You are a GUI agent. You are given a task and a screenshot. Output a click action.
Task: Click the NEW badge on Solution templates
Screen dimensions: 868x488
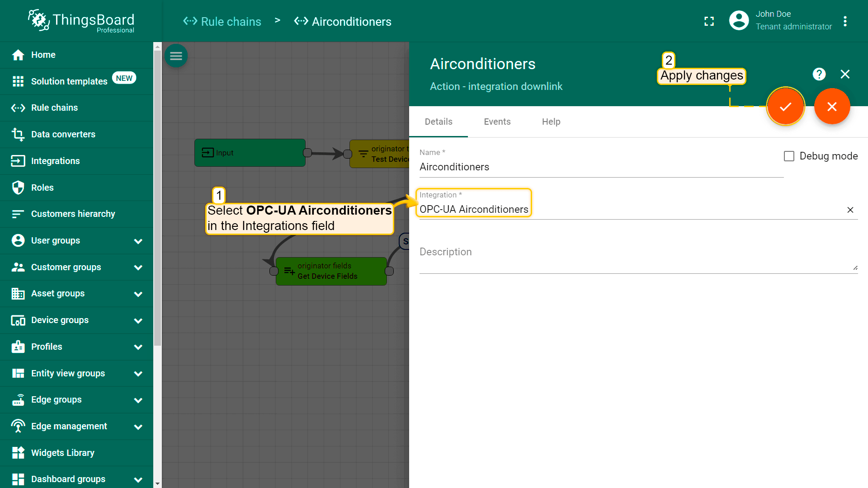[124, 78]
